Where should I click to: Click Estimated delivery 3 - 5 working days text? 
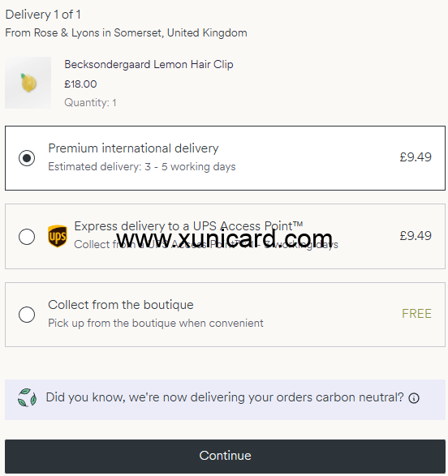coord(142,167)
